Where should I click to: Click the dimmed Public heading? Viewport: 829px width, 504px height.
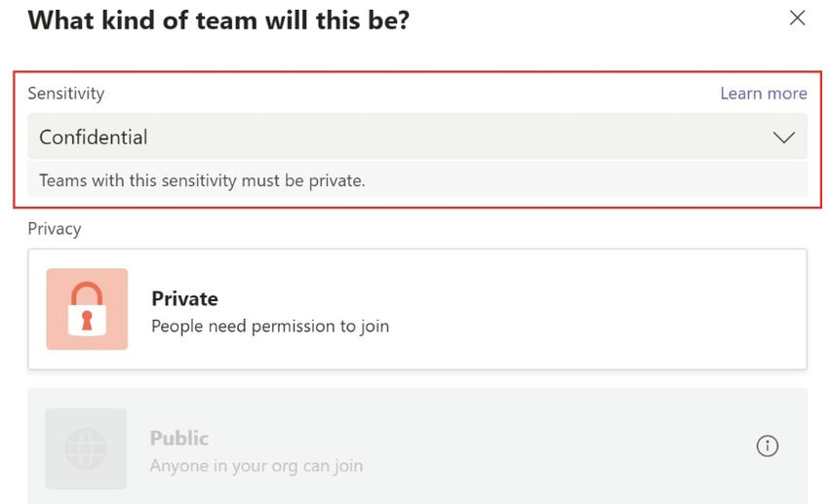pyautogui.click(x=179, y=438)
